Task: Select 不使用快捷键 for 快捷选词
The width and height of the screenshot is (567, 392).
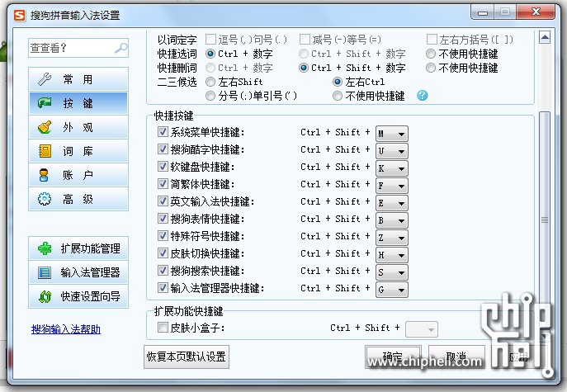Action: pyautogui.click(x=430, y=54)
